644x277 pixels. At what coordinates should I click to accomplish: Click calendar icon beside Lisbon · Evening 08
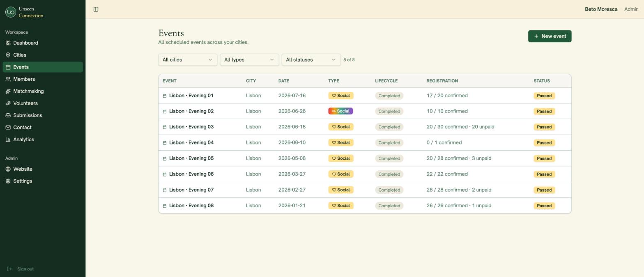[x=165, y=206]
